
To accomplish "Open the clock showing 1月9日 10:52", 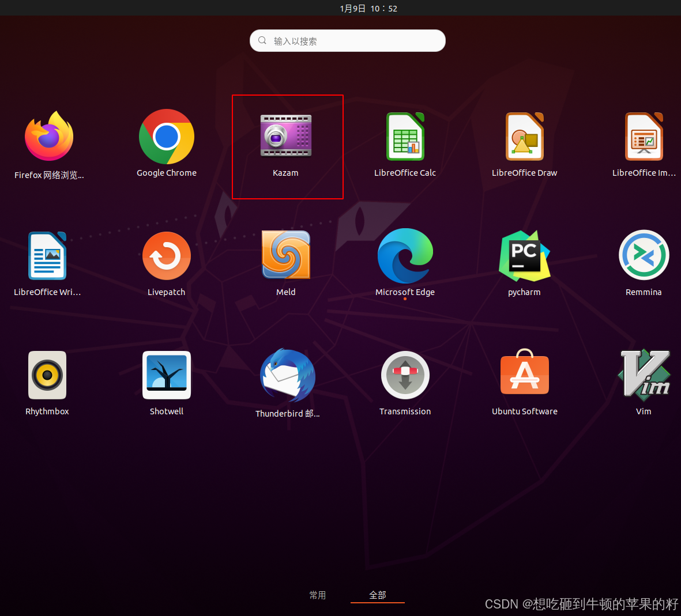I will [x=368, y=9].
